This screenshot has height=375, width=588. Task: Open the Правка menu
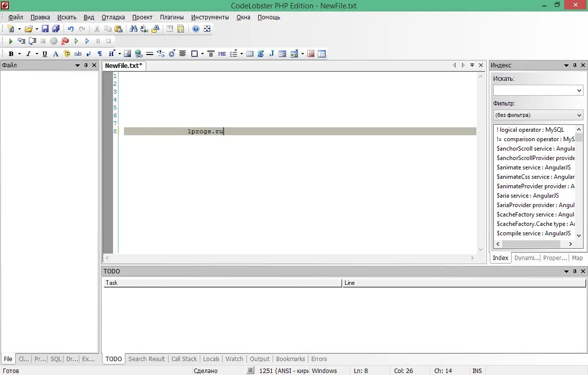pyautogui.click(x=40, y=17)
